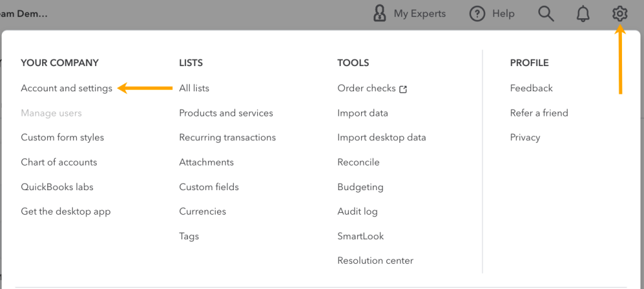
Task: View the Audit log
Action: [x=357, y=212]
